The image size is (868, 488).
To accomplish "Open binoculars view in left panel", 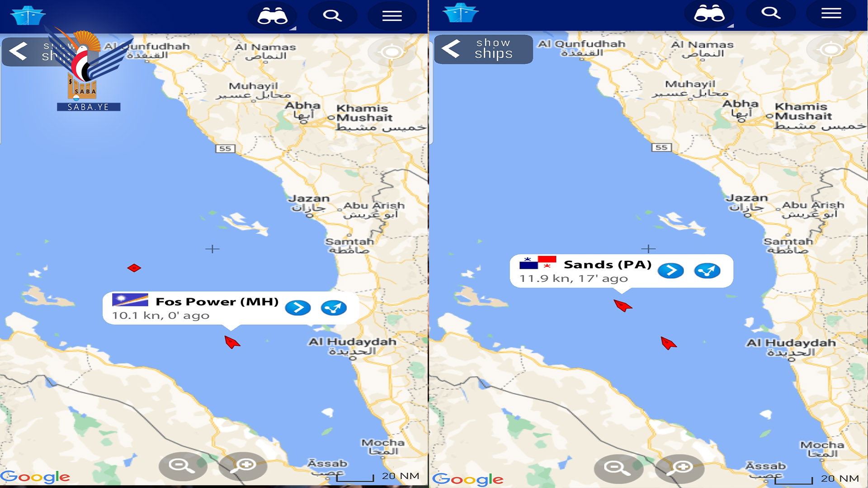I will [x=273, y=16].
